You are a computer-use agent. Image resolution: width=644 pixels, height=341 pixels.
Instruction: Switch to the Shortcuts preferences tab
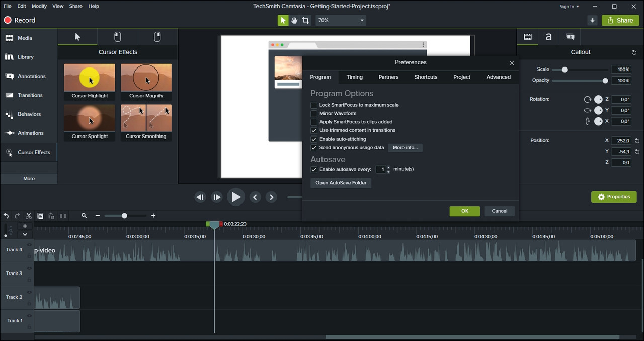click(426, 77)
